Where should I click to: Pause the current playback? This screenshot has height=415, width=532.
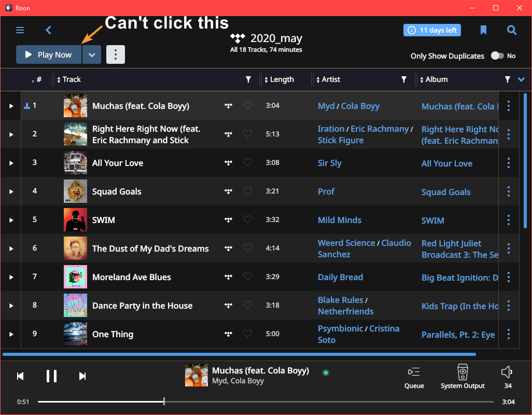(x=51, y=376)
